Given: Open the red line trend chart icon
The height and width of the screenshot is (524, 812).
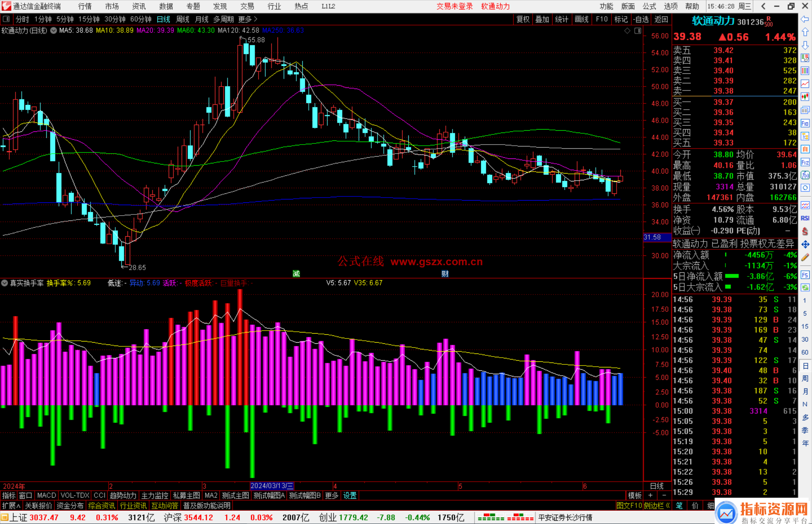Looking at the screenshot, I should [x=805, y=84].
